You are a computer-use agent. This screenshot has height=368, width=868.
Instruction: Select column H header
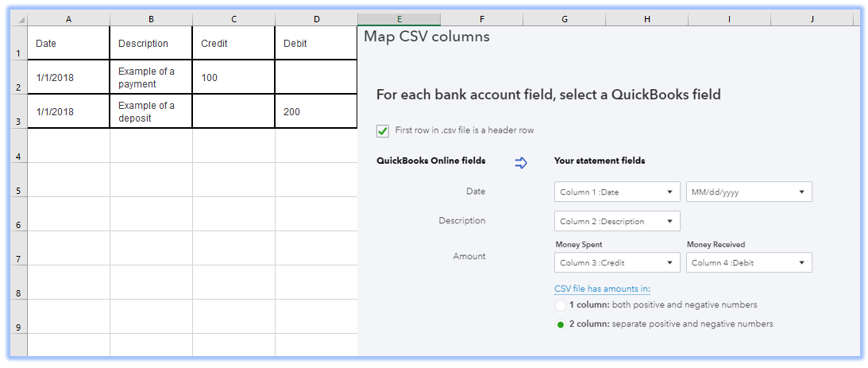coord(646,19)
